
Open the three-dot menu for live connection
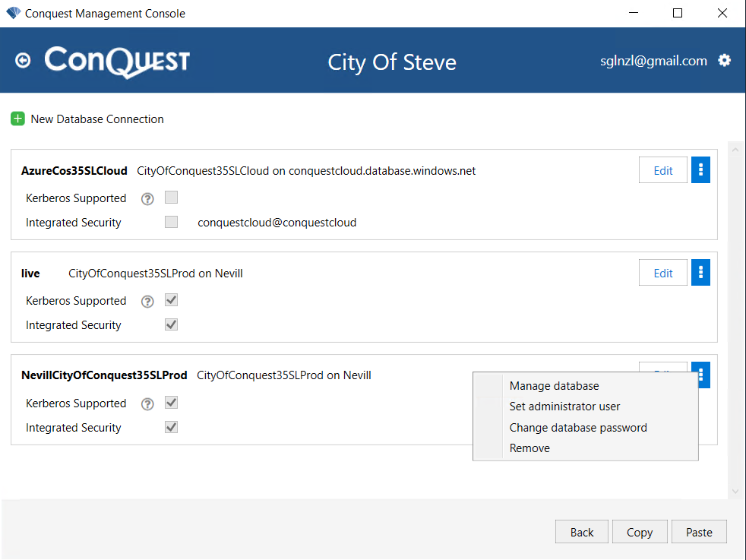point(700,273)
